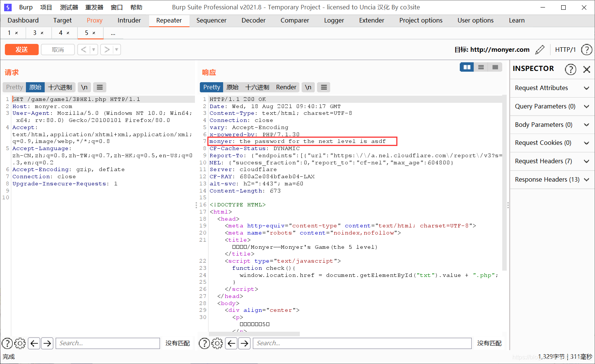Expand Query Parameters (0) section
The height and width of the screenshot is (364, 595).
coord(552,106)
